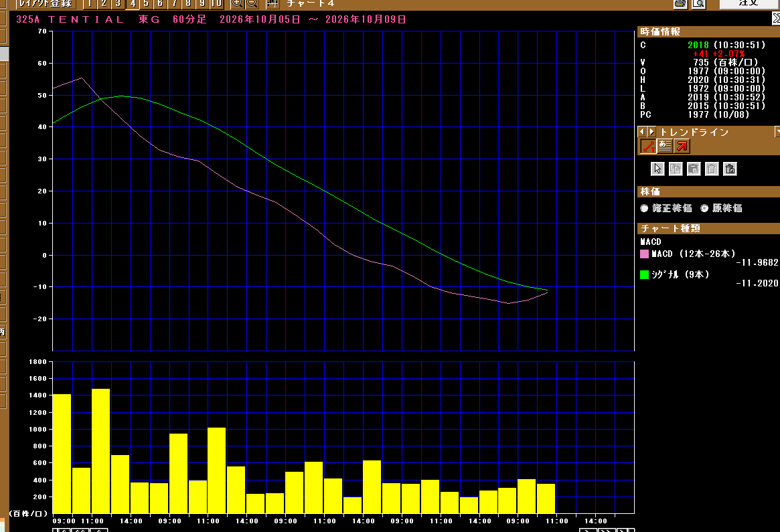Click the previous close 1977 (10/08)

[x=718, y=114]
